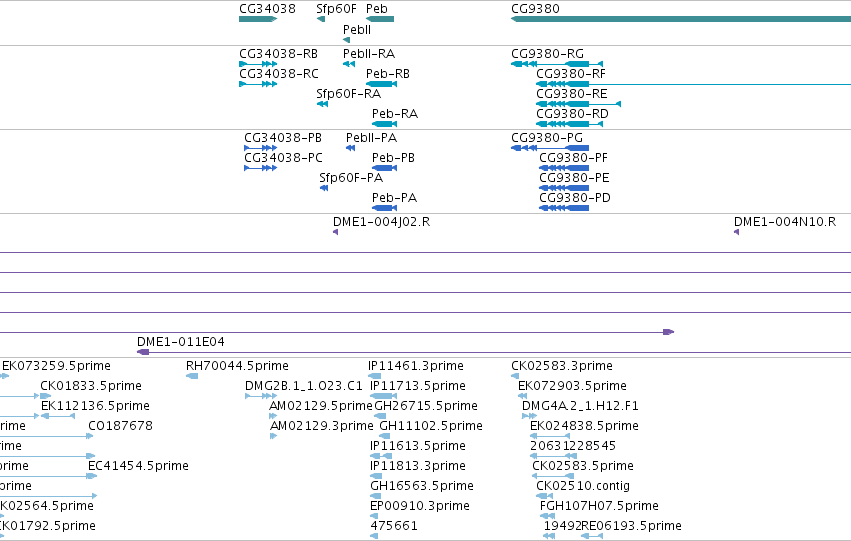This screenshot has height=541, width=851.
Task: Select transcript Peb-RB
Action: point(381,84)
